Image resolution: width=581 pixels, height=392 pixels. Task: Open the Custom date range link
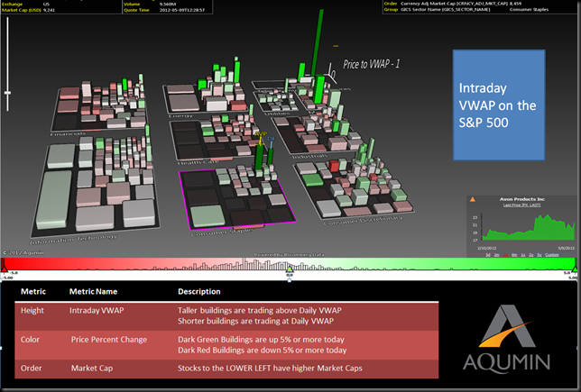pos(552,255)
